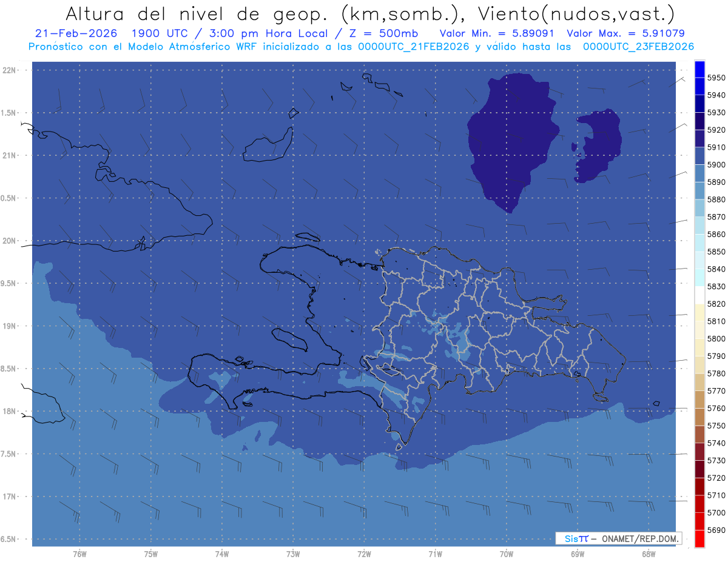This screenshot has width=728, height=562.
Task: Click the '9.5N' latitude label
Action: coord(9,284)
